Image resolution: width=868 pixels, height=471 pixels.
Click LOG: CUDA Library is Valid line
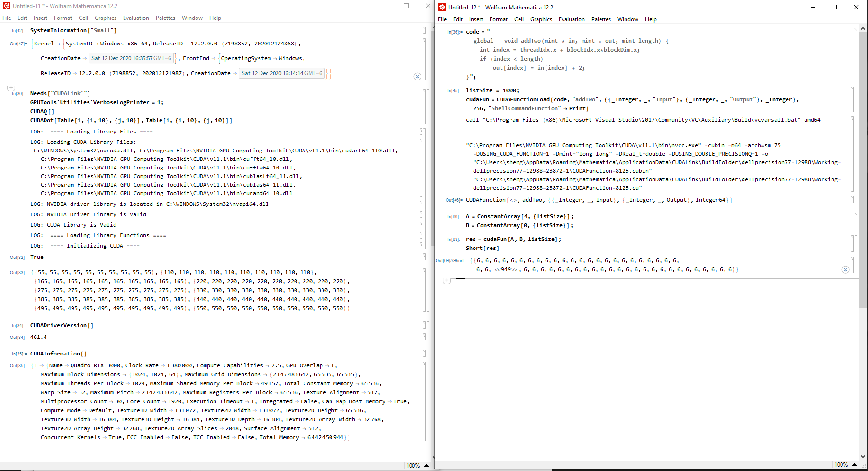point(73,225)
